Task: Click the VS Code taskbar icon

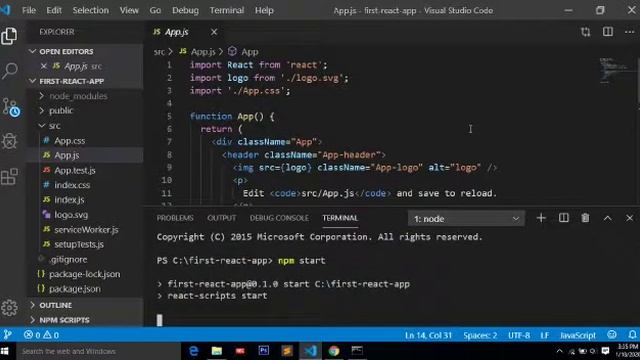Action: click(311, 351)
